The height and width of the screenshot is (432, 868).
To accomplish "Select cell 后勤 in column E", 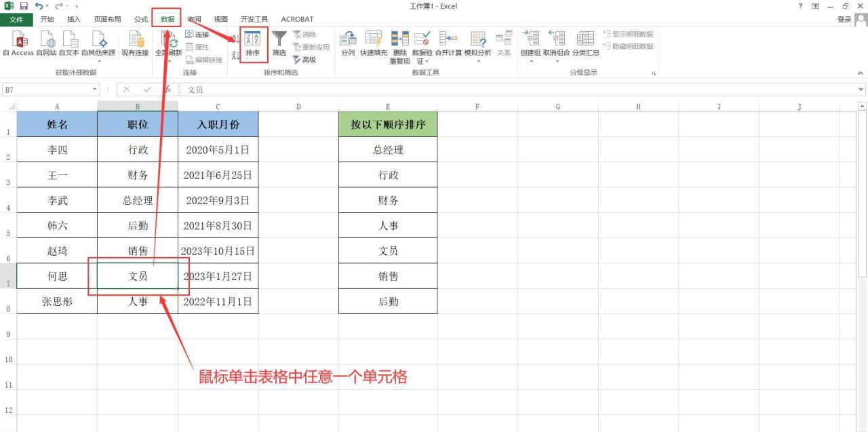I will [388, 302].
